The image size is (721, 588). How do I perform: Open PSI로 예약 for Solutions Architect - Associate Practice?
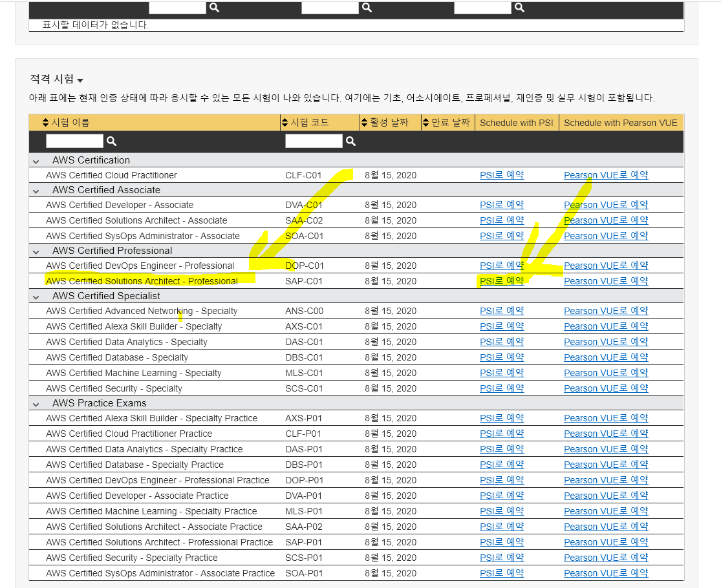(x=502, y=527)
